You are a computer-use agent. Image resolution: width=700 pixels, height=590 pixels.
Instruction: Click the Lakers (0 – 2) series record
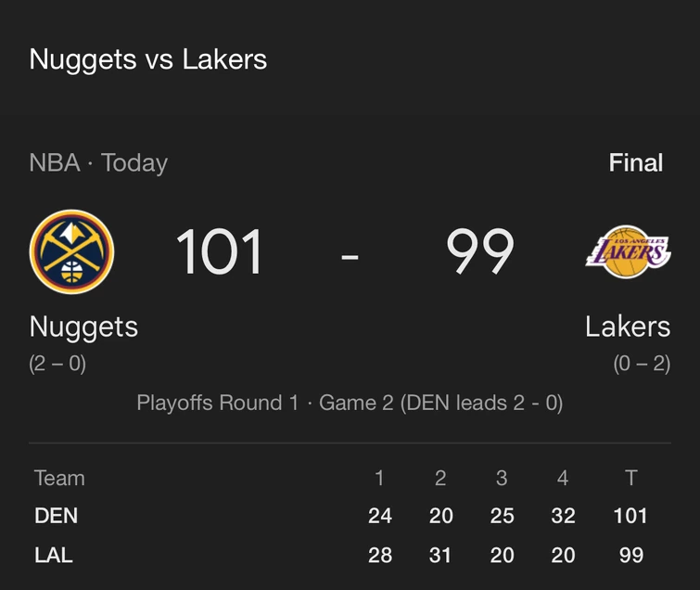point(642,364)
